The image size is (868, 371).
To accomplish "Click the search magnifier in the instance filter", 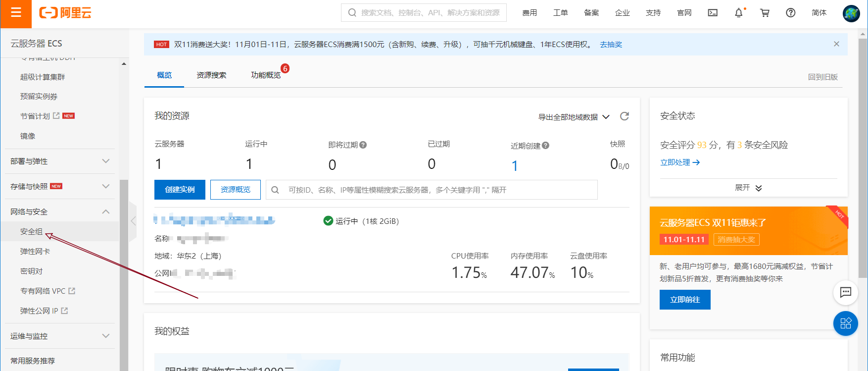I will coord(275,190).
